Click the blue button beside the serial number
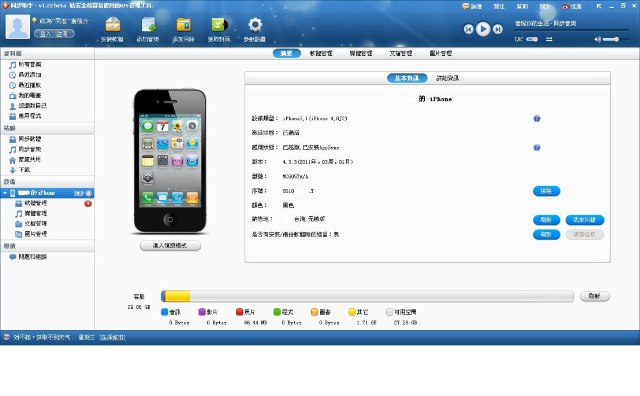The image size is (640, 396). (546, 191)
